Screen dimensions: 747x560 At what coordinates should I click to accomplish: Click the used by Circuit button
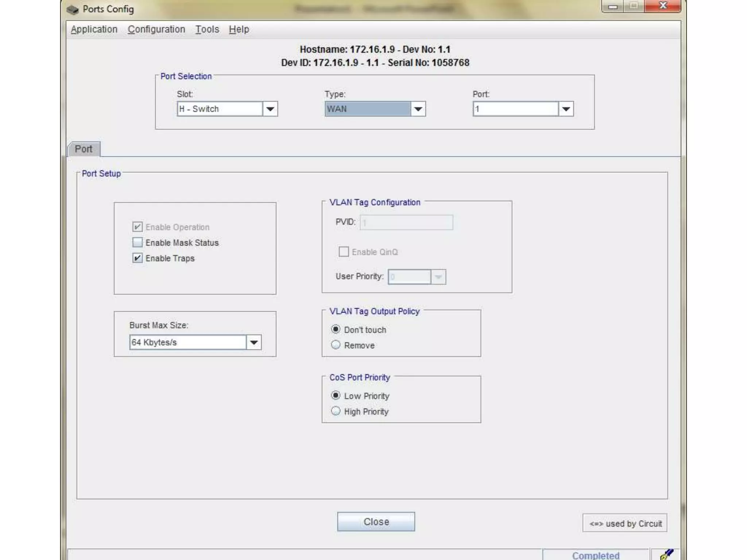[625, 524]
